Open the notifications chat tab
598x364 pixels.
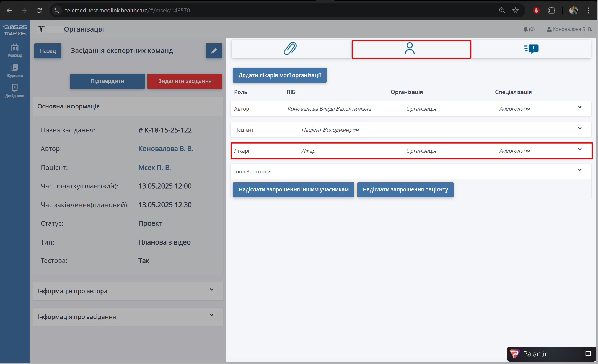(531, 49)
